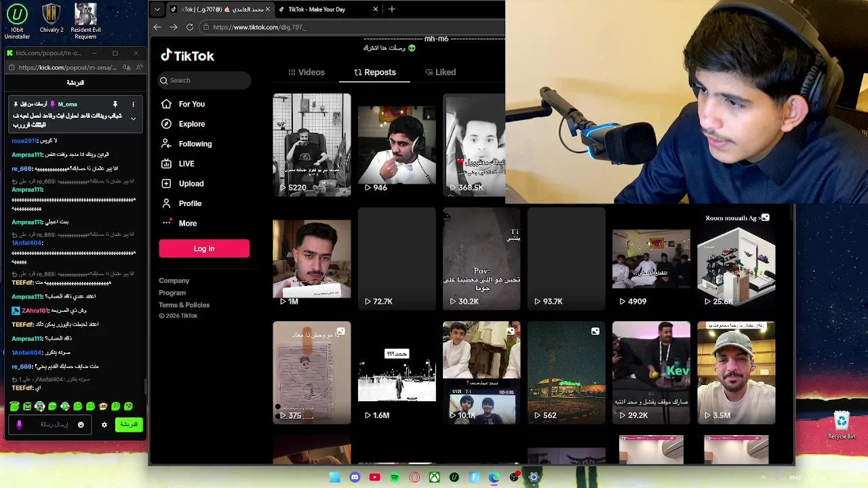
Task: Open Spotify from the taskbar
Action: [395, 478]
